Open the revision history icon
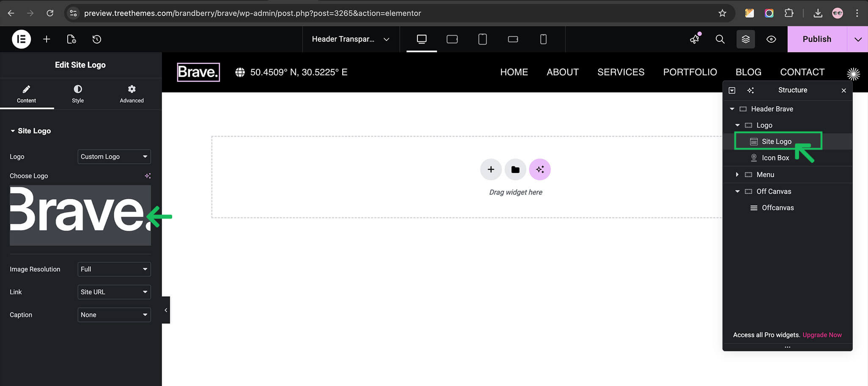The height and width of the screenshot is (386, 868). [x=97, y=39]
